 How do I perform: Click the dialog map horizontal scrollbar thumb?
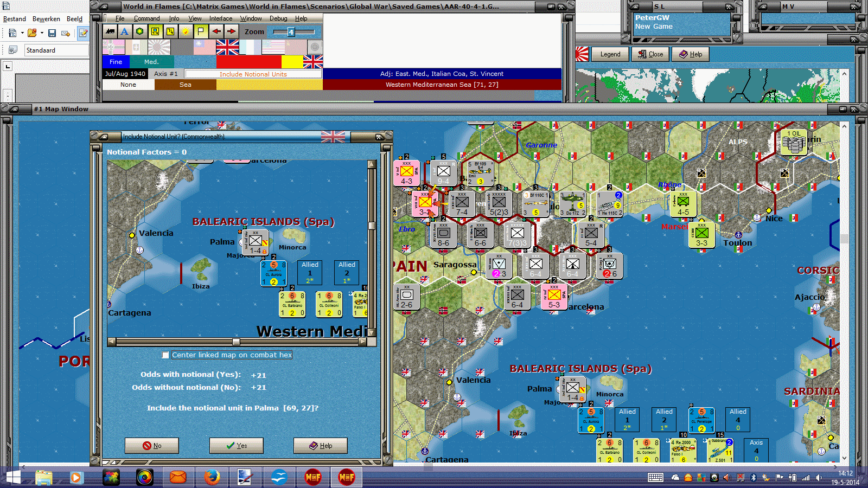(236, 342)
